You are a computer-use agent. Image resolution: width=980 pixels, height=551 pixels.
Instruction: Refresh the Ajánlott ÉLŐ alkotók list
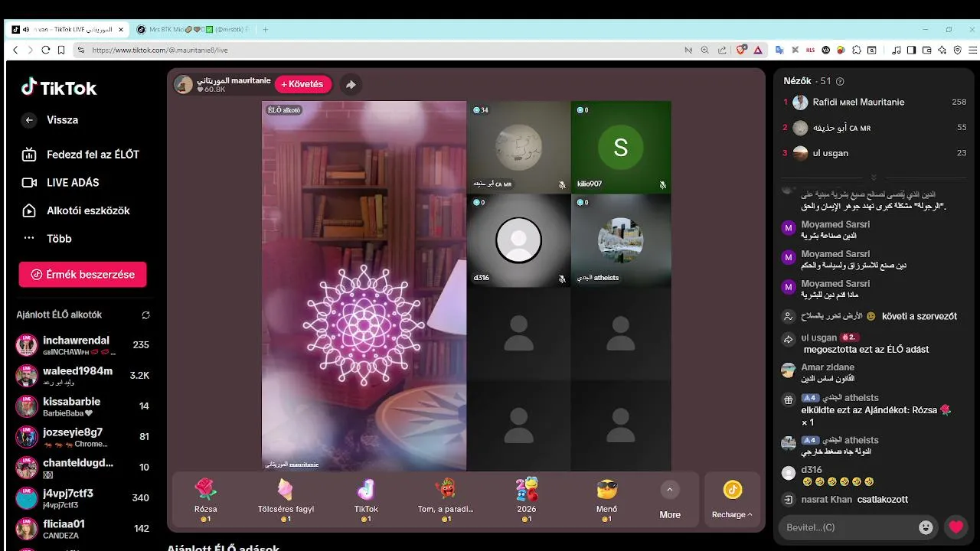click(x=145, y=315)
